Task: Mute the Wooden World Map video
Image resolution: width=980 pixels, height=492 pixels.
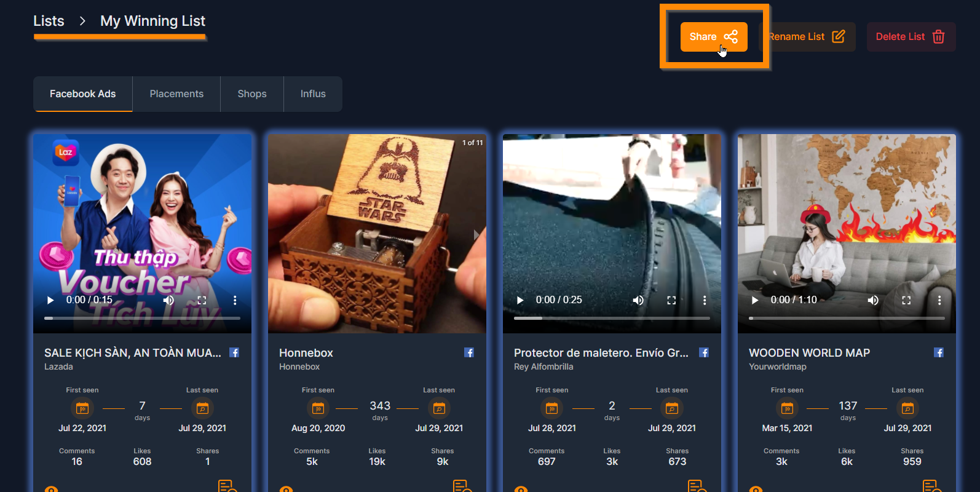Action: (x=873, y=300)
